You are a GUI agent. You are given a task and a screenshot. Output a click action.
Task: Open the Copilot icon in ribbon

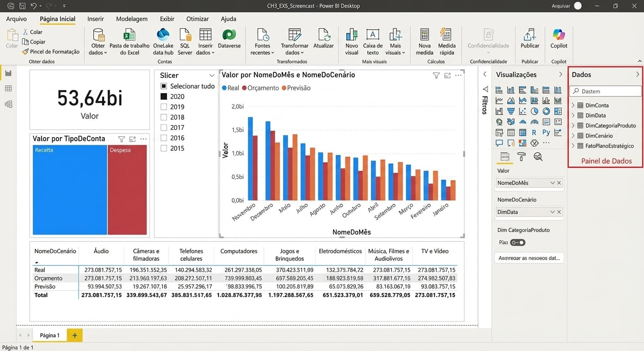(558, 36)
